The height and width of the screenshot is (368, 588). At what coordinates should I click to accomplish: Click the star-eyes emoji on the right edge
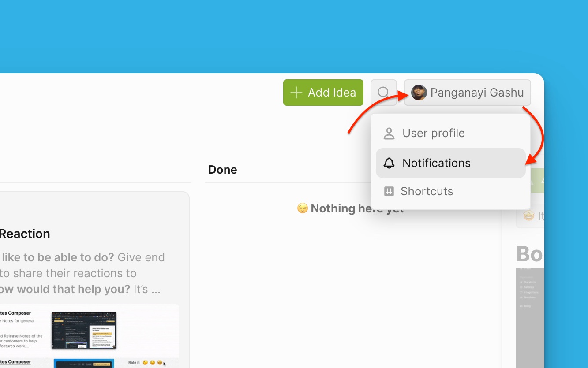(528, 216)
